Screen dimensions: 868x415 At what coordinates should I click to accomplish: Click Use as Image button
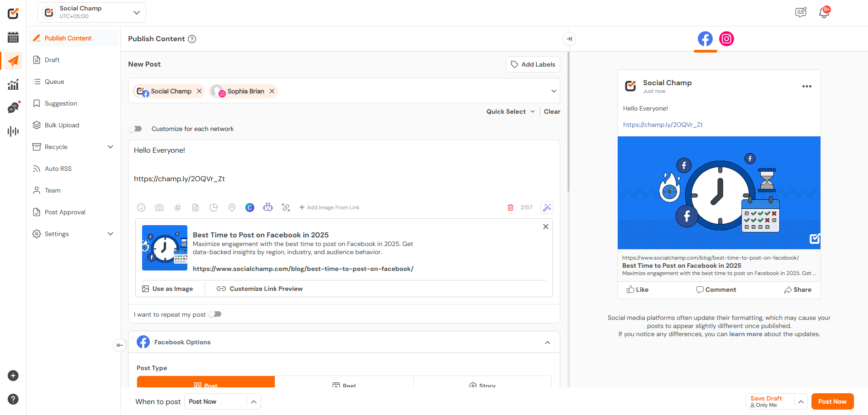[167, 289]
